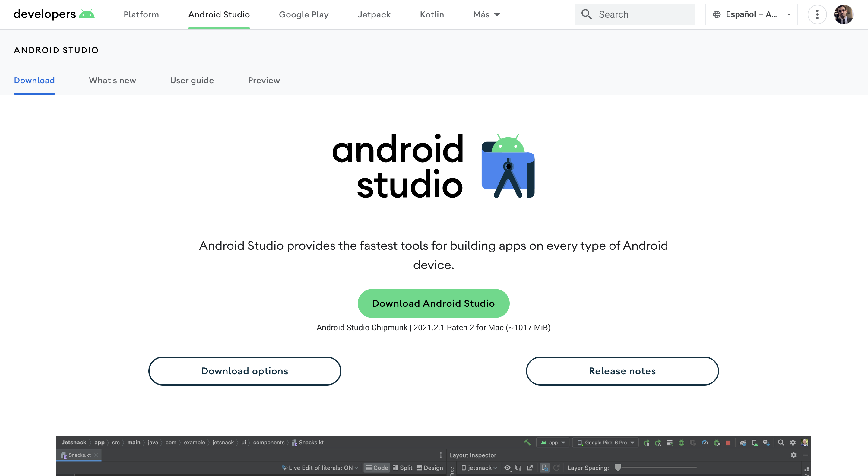Click the IDE toolbar search magnifier icon
Viewport: 868px width, 476px height.
(781, 442)
